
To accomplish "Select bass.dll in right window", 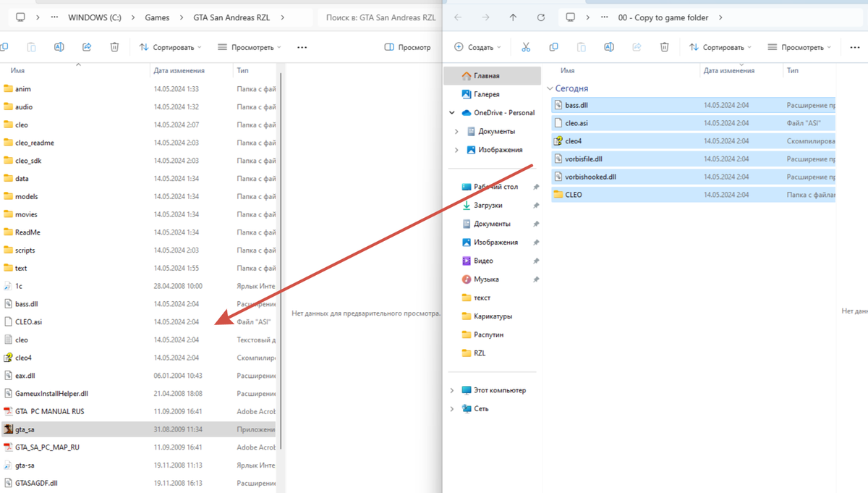I will coord(693,105).
